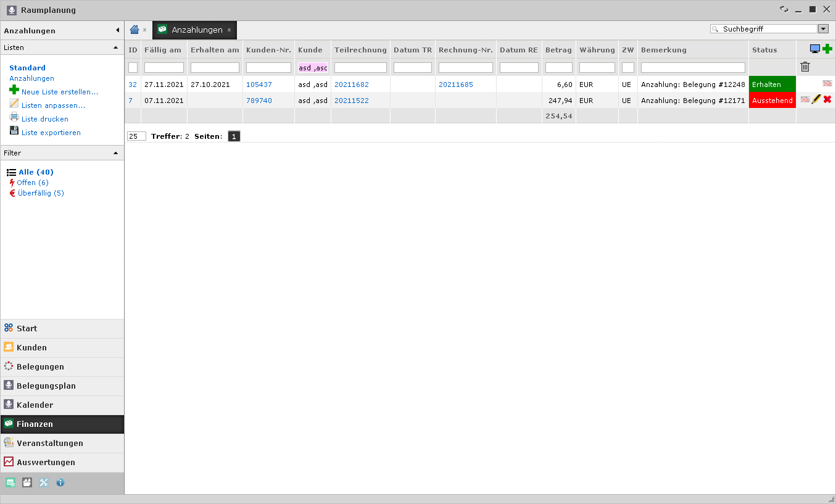Image resolution: width=836 pixels, height=504 pixels.
Task: Open the Suchbegriff search dropdown arrow
Action: [823, 29]
